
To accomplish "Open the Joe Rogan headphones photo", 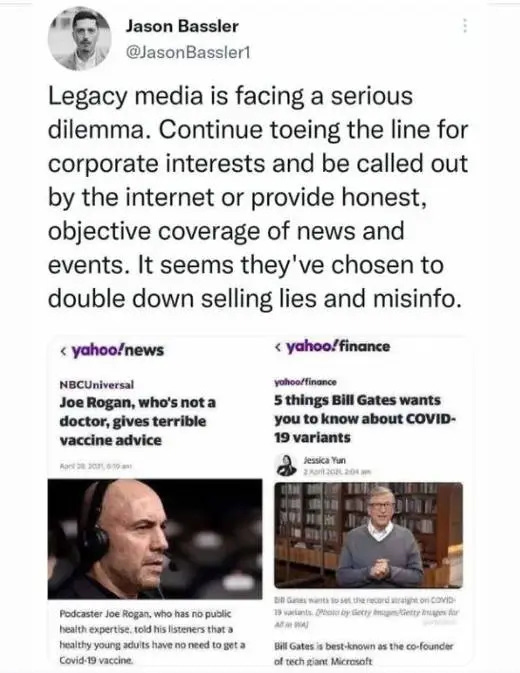I will [x=155, y=539].
